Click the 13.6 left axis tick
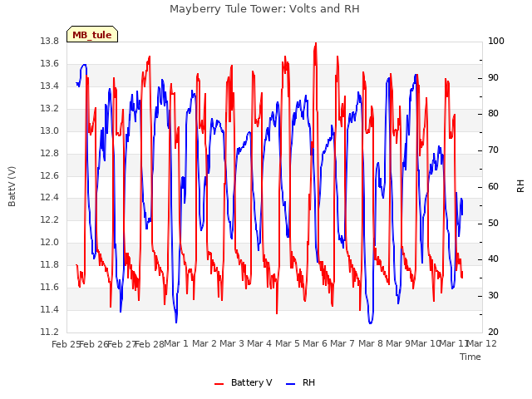532x399 pixels. (x=50, y=63)
